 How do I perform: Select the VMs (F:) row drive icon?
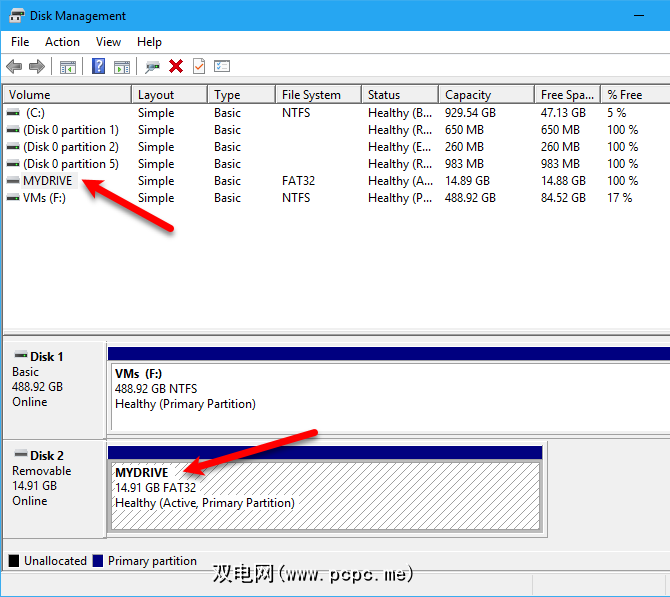13,198
